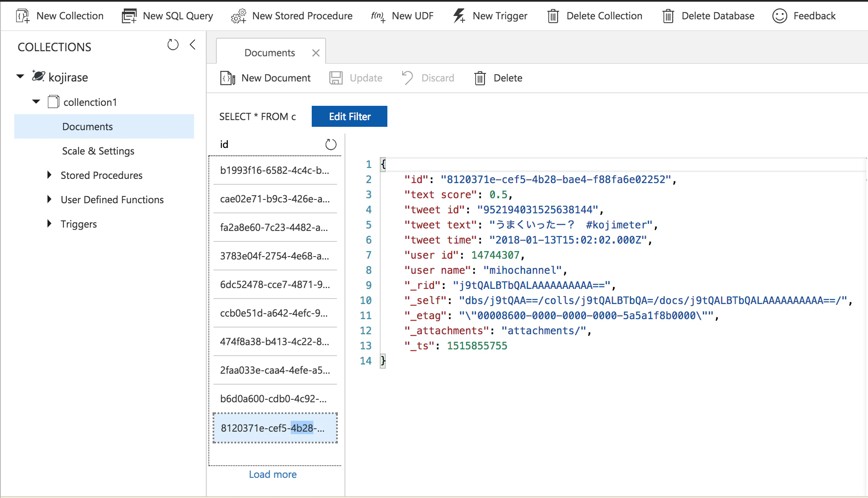Click Delete Collection label

point(604,16)
